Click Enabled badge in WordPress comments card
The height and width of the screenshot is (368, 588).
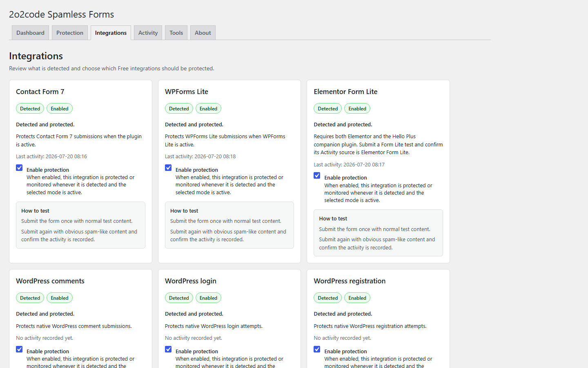pos(60,298)
